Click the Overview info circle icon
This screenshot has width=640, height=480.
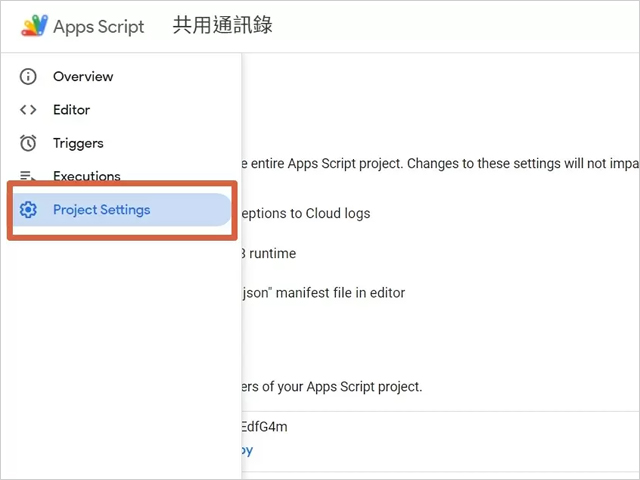pyautogui.click(x=28, y=77)
